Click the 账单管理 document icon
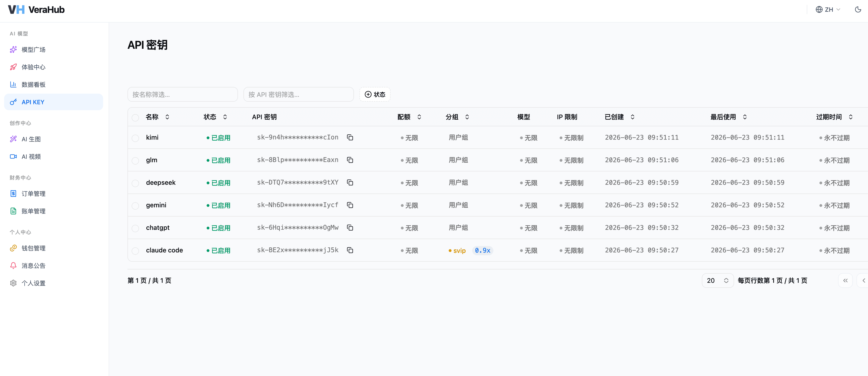 14,211
